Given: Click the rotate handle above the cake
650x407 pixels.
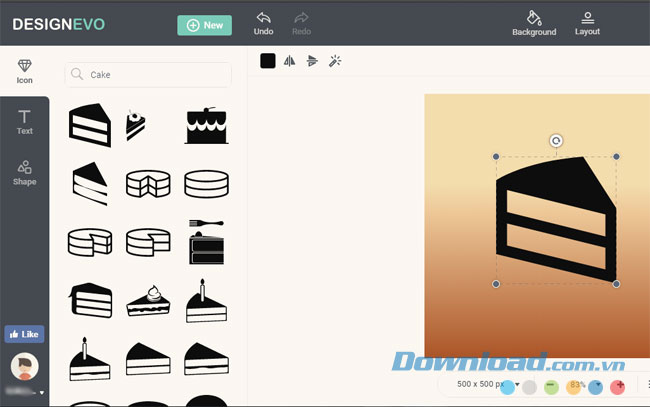Looking at the screenshot, I should click(556, 142).
